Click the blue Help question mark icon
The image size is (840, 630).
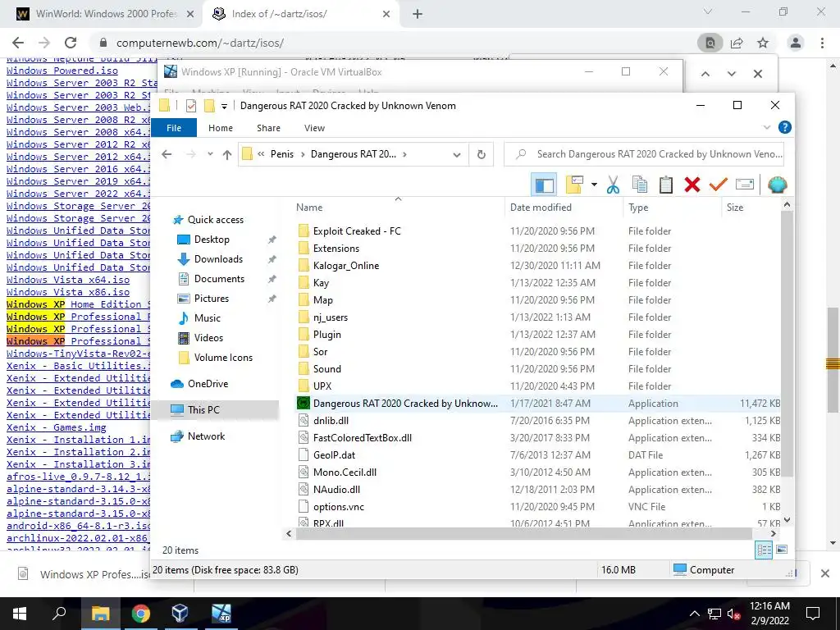(785, 127)
